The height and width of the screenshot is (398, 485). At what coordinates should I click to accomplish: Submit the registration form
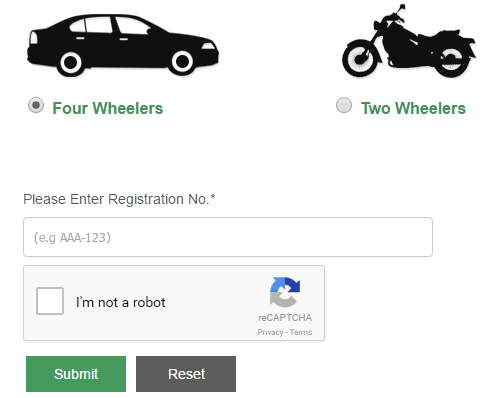[76, 374]
